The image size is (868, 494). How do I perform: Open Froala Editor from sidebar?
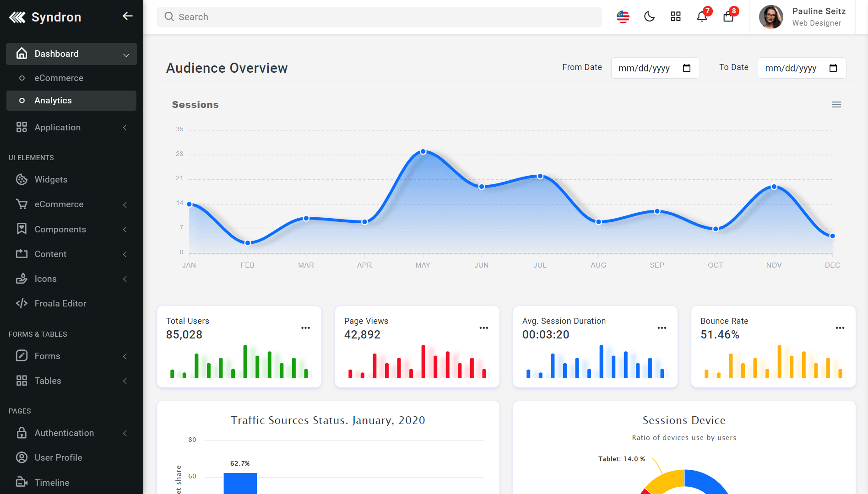coord(60,303)
